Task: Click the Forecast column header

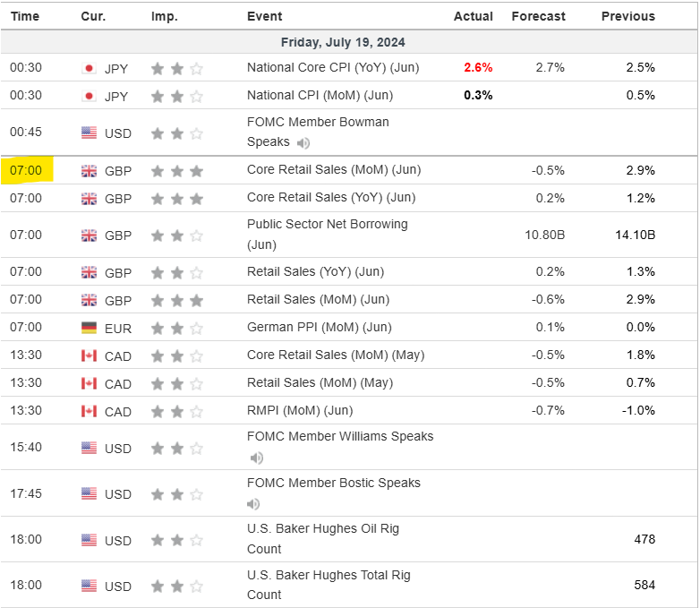Action: coord(538,16)
